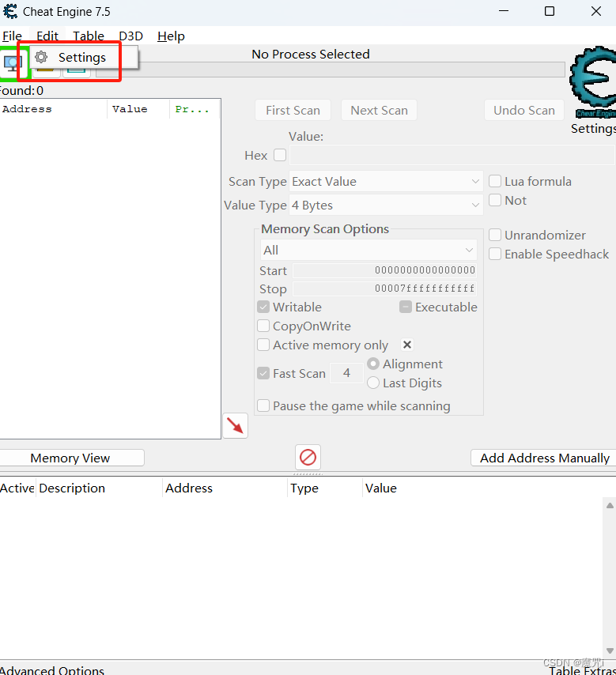Click the Stop address field
Viewport: 616px width, 675px height.
[384, 288]
